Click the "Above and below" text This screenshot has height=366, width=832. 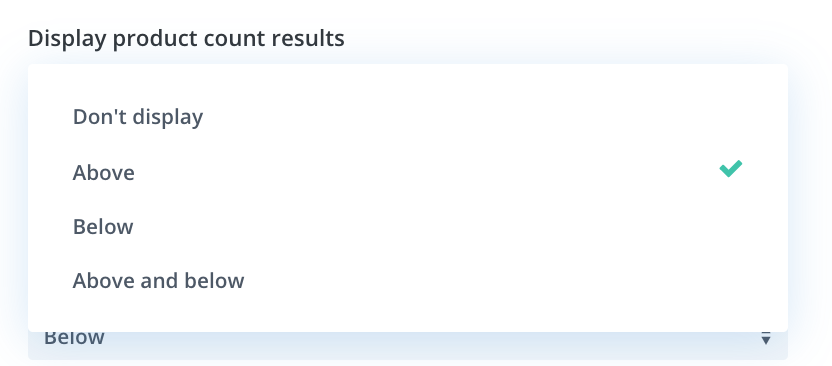[x=159, y=281]
